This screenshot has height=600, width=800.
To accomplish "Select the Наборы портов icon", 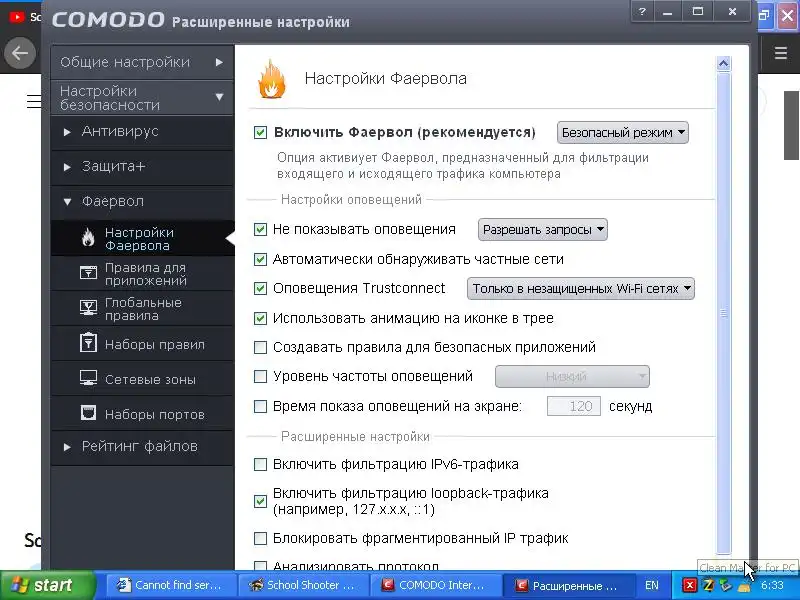I will 88,412.
